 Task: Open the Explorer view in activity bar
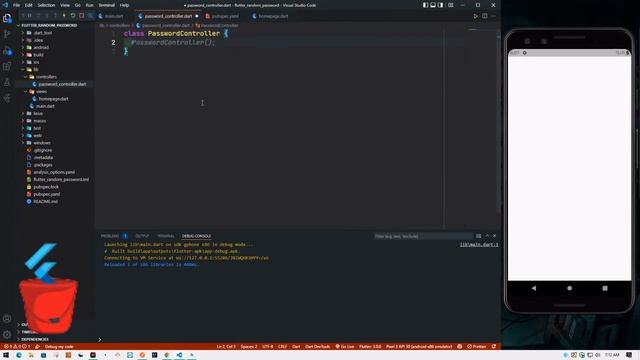[7, 18]
